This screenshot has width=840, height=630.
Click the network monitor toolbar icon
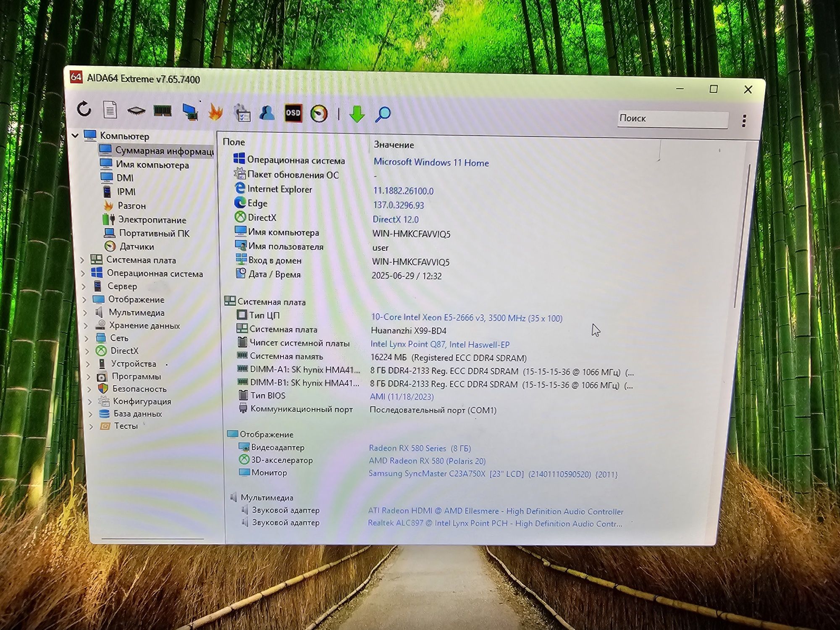pyautogui.click(x=190, y=112)
